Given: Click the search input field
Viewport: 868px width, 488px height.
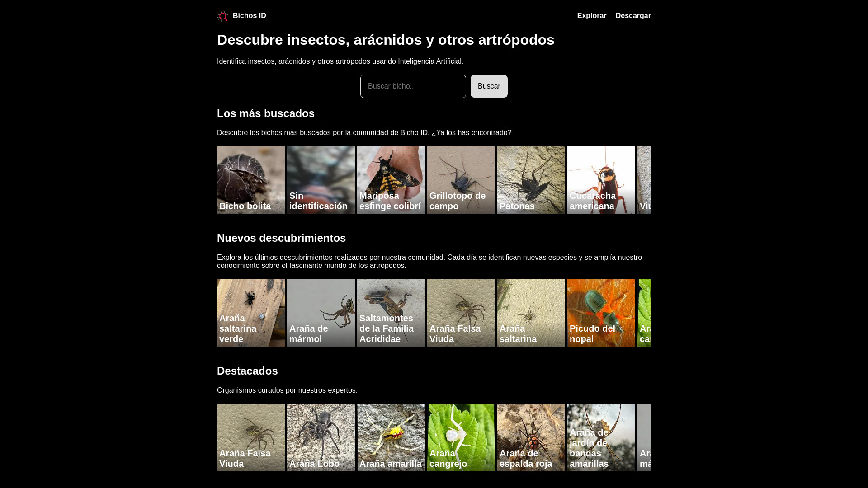Looking at the screenshot, I should [x=413, y=86].
